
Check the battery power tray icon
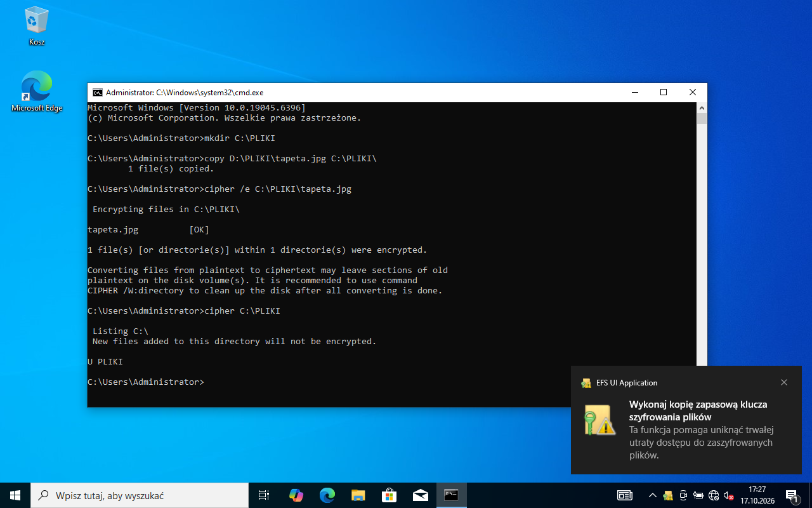(698, 495)
